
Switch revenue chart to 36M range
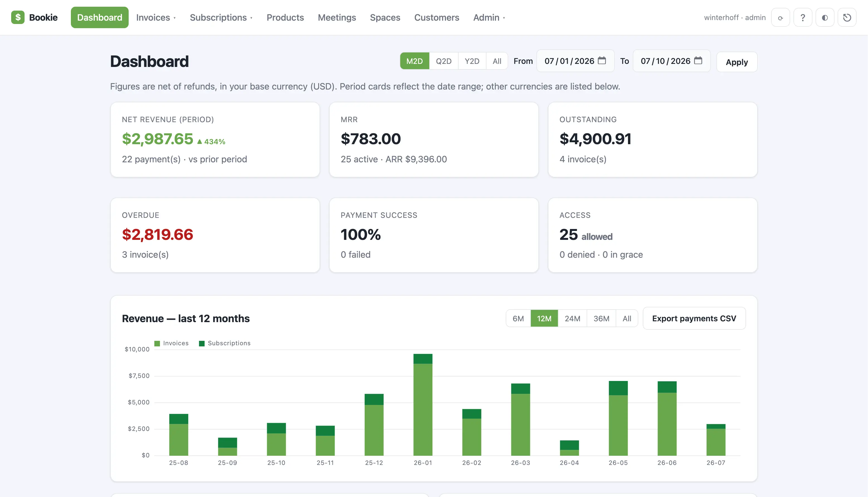601,319
